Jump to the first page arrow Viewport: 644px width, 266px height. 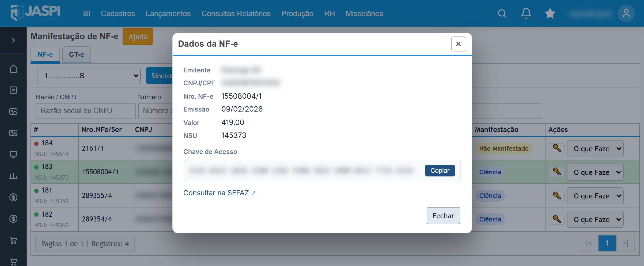(x=589, y=243)
